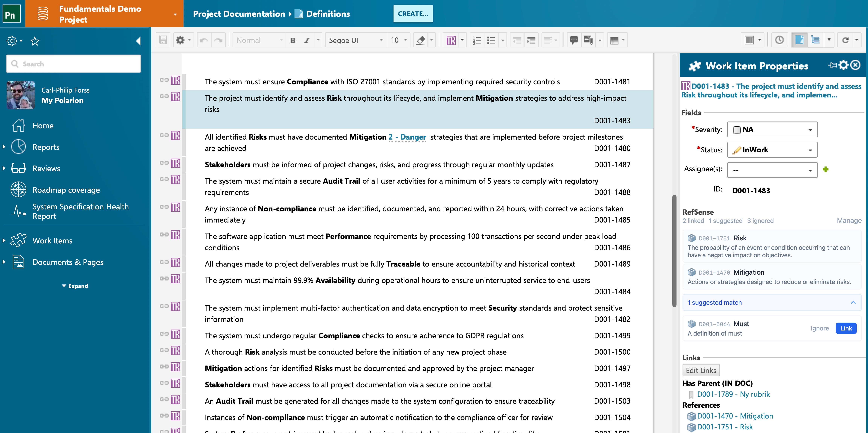Image resolution: width=868 pixels, height=433 pixels.
Task: Insert a numbered list
Action: [477, 40]
